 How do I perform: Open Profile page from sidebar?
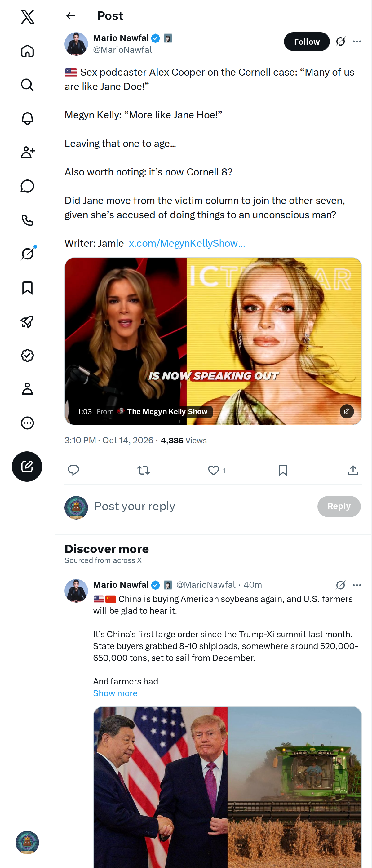(x=27, y=389)
